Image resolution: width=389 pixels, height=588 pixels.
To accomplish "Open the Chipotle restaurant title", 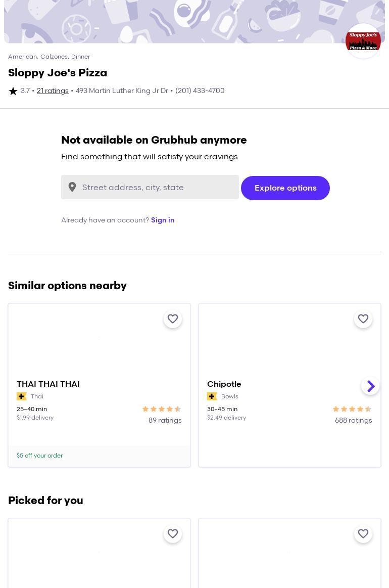I will tap(224, 384).
